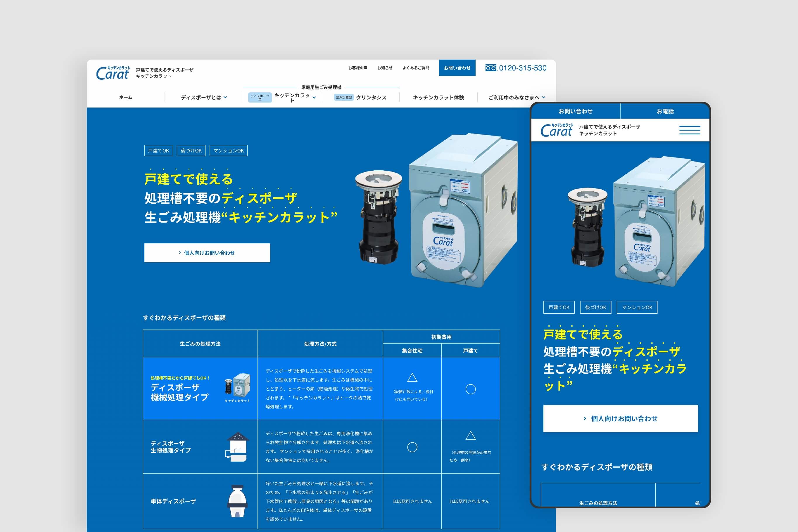The width and height of the screenshot is (798, 532).
Task: Click the house-with-tank icon in 生物処理タイプ row
Action: (x=237, y=446)
